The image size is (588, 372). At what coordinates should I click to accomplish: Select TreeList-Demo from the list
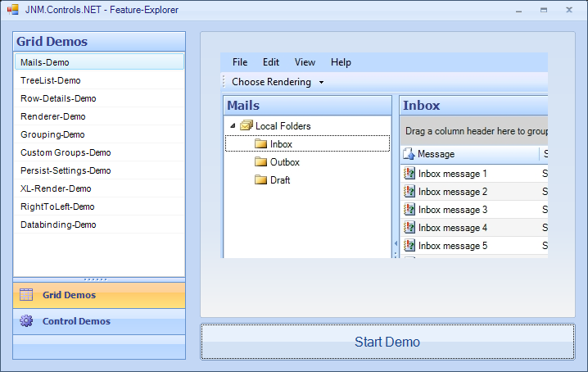click(x=51, y=80)
